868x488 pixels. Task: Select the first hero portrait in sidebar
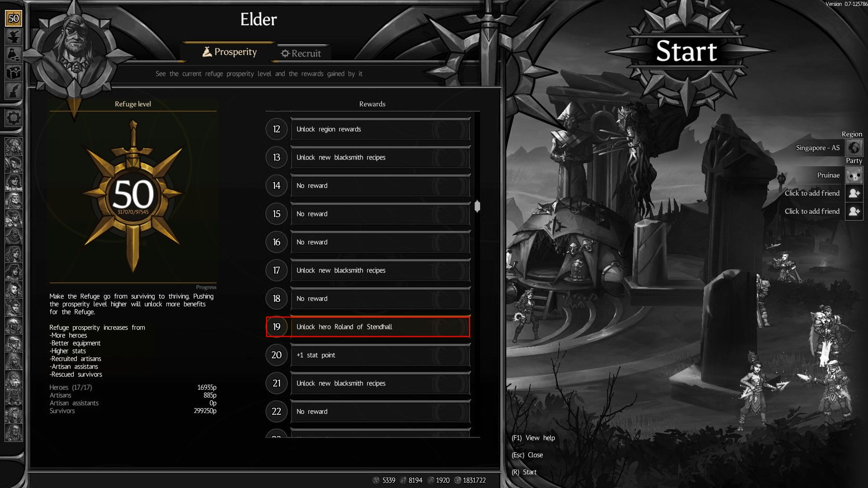pyautogui.click(x=14, y=146)
